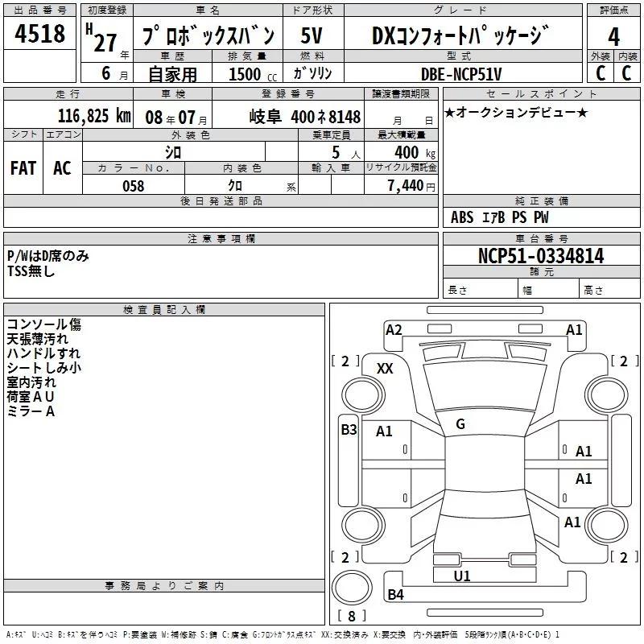The image size is (644, 644).
Task: Click the recycle deposit 7,440円
Action: pos(411,186)
